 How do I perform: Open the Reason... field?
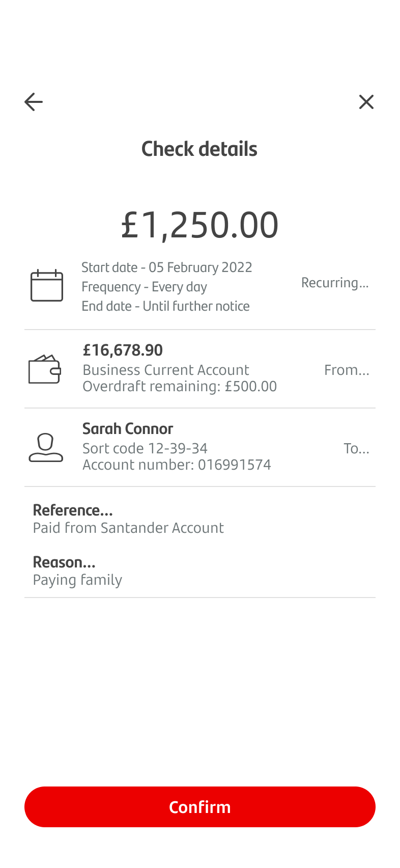coord(64,562)
